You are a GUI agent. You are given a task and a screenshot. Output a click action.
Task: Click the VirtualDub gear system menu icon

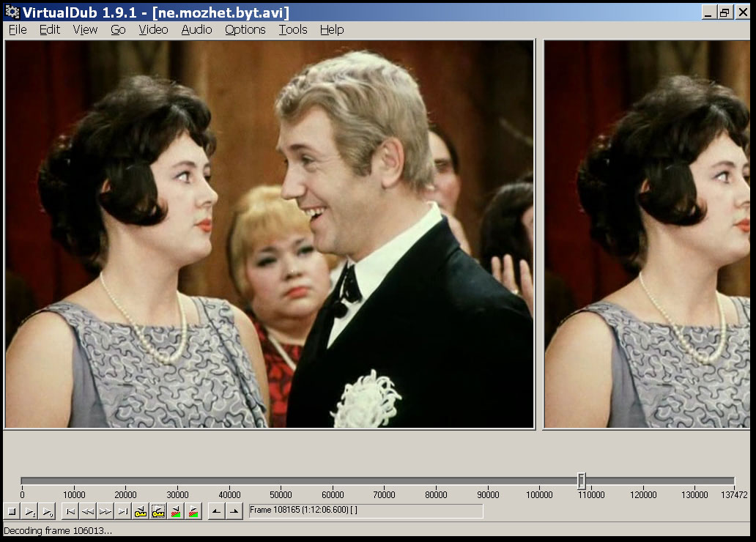[x=12, y=12]
